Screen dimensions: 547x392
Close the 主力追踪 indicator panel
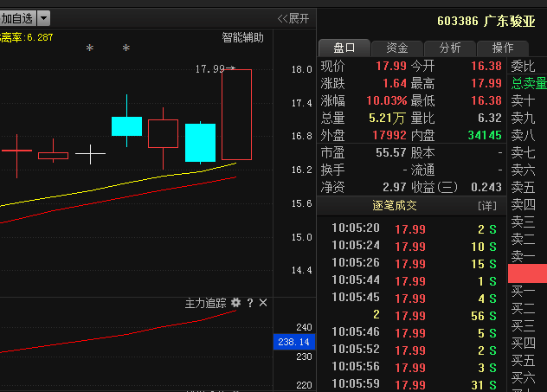[263, 303]
